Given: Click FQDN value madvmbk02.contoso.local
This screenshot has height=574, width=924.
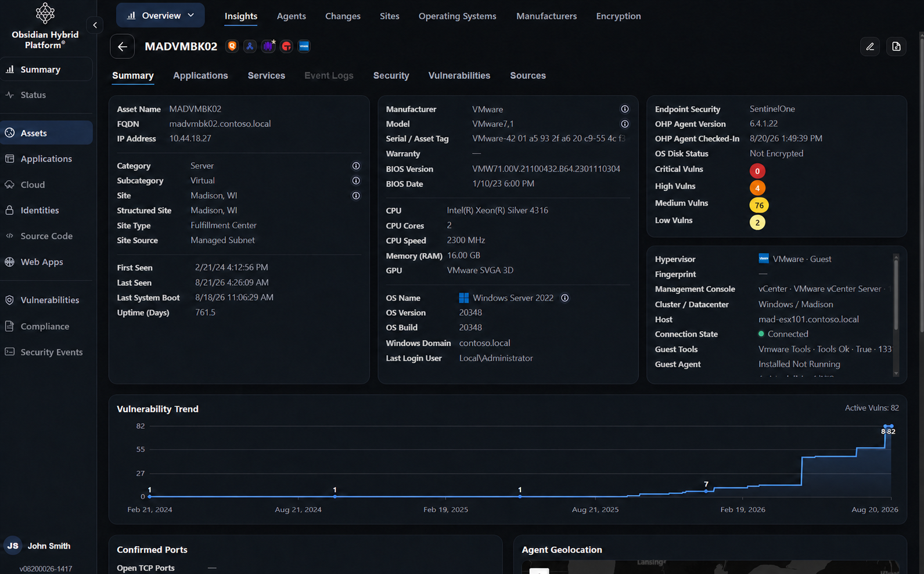Looking at the screenshot, I should click(x=220, y=124).
